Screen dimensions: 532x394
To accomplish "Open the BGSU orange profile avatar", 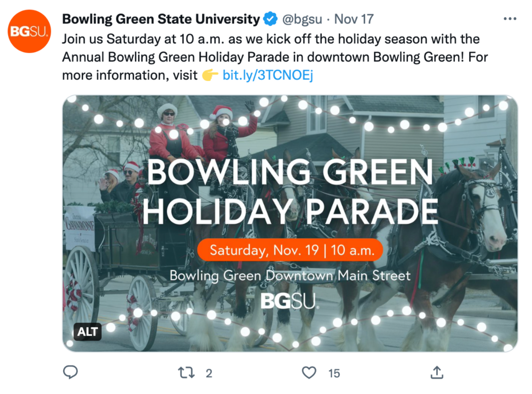I will (29, 31).
